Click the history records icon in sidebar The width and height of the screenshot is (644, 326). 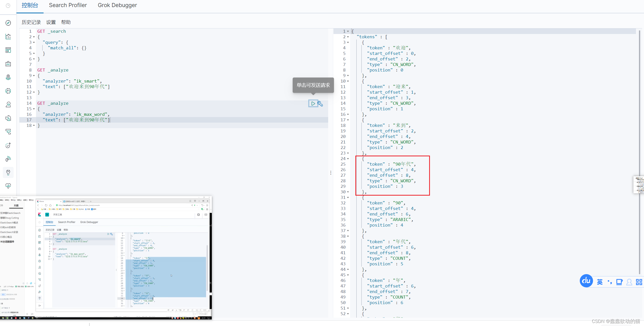(x=8, y=5)
